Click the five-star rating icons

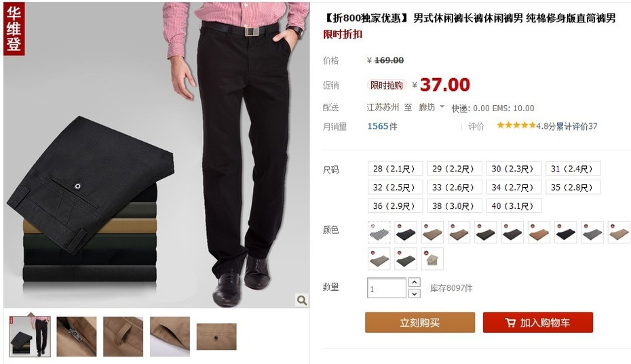516,125
